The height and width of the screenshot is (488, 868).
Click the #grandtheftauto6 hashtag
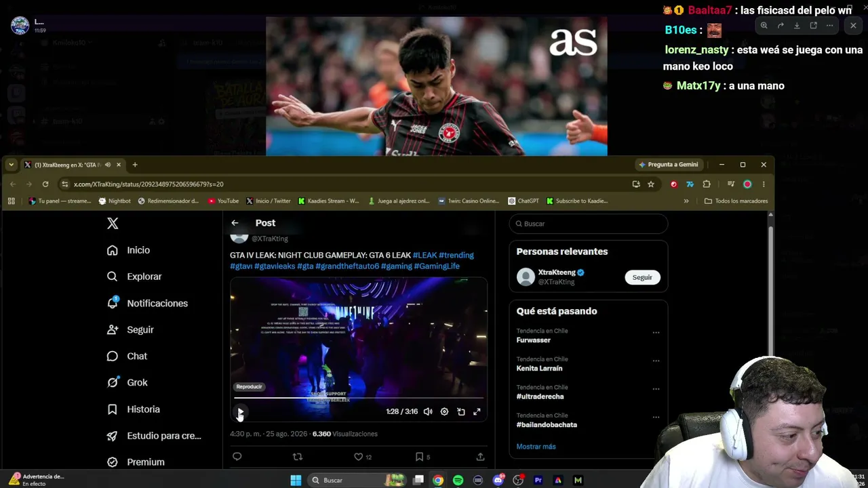click(347, 266)
